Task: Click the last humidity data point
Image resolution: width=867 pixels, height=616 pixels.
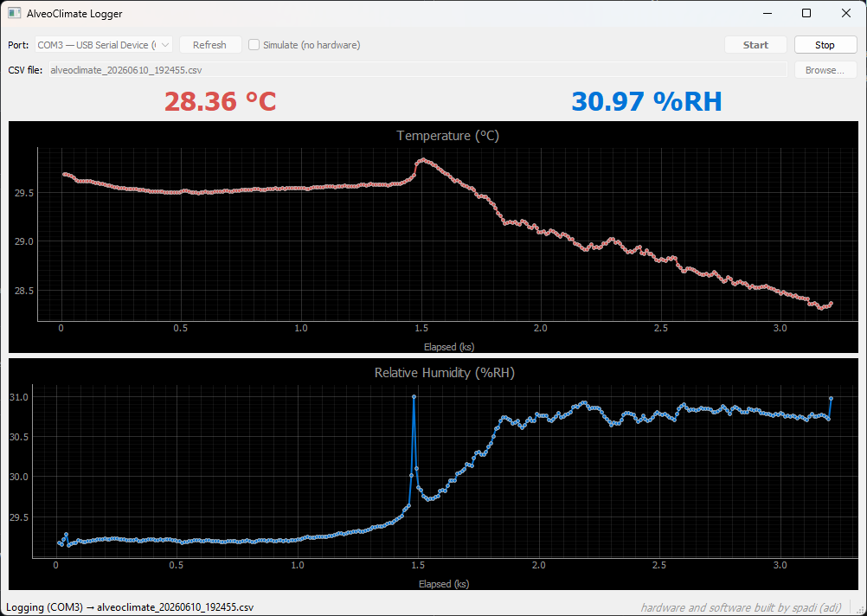Action: tap(831, 398)
